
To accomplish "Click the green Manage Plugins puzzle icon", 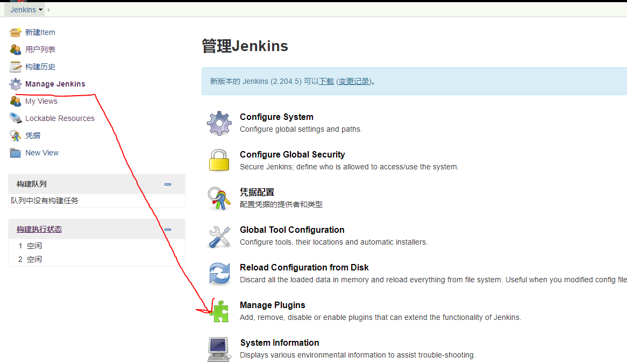I will pos(220,312).
